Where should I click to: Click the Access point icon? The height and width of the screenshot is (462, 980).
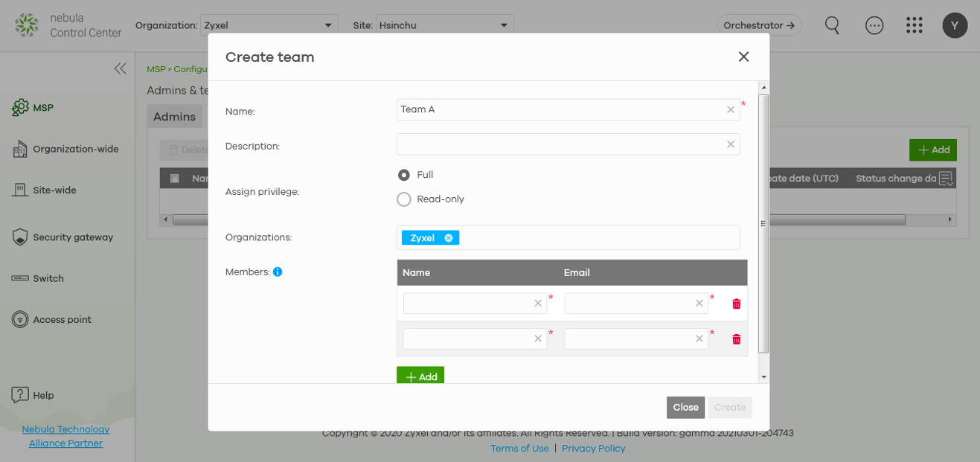[x=20, y=320]
